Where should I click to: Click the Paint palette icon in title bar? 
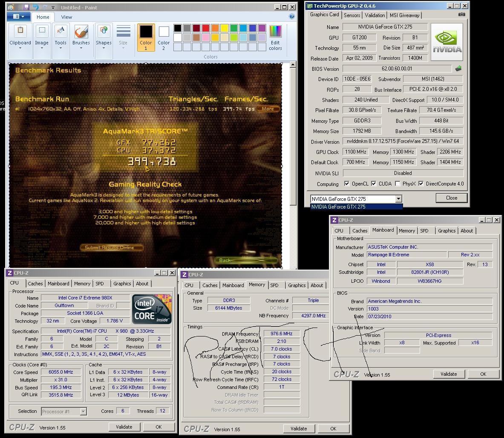11,7
